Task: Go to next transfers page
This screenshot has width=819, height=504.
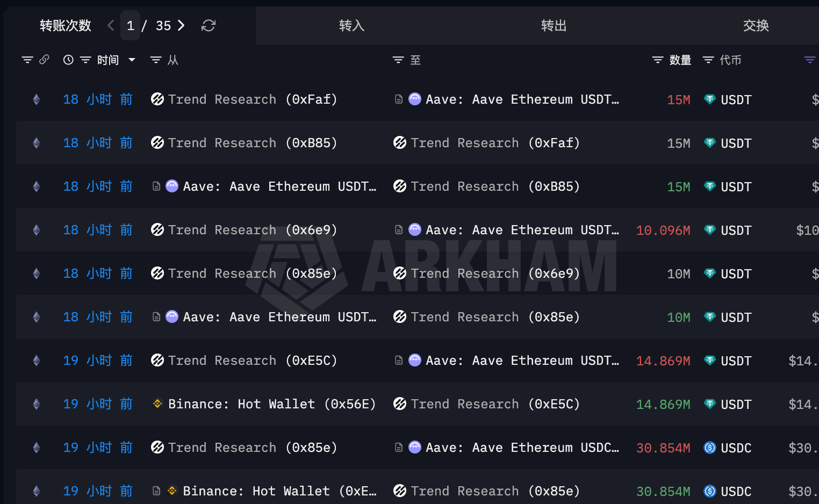Action: coord(181,25)
